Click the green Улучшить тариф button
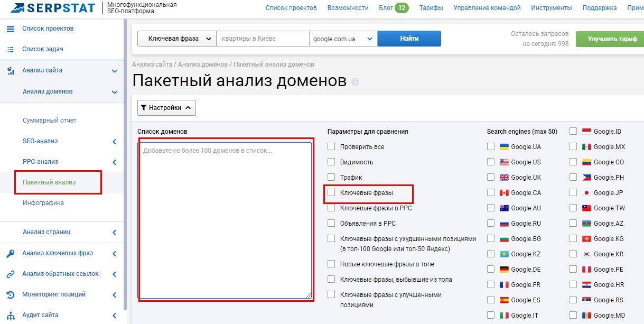 pyautogui.click(x=610, y=39)
